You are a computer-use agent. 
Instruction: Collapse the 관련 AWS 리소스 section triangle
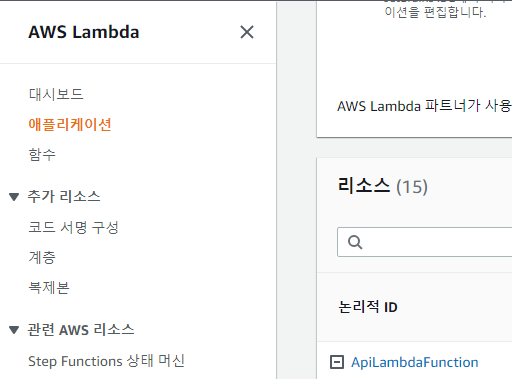(x=14, y=330)
